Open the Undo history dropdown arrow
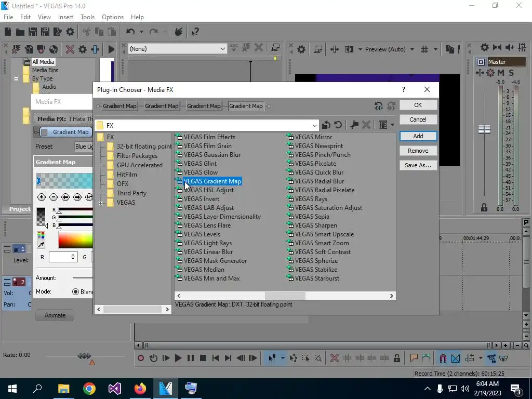Image resolution: width=532 pixels, height=399 pixels. 141,32
